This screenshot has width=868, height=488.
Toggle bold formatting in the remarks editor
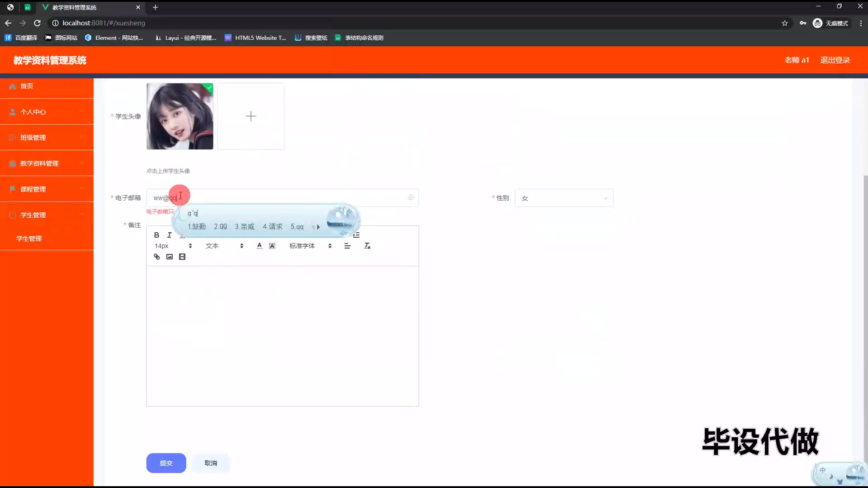(x=156, y=235)
